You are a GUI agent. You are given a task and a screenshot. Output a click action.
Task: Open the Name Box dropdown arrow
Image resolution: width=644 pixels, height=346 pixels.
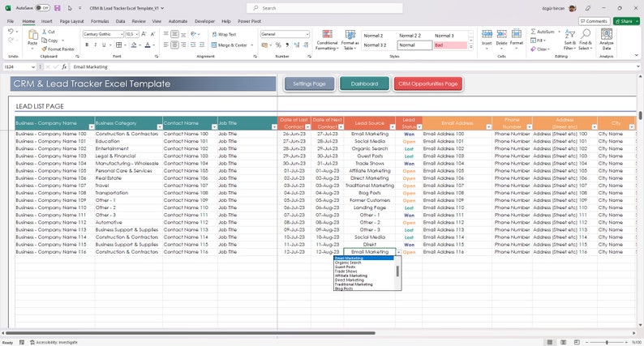(33, 66)
